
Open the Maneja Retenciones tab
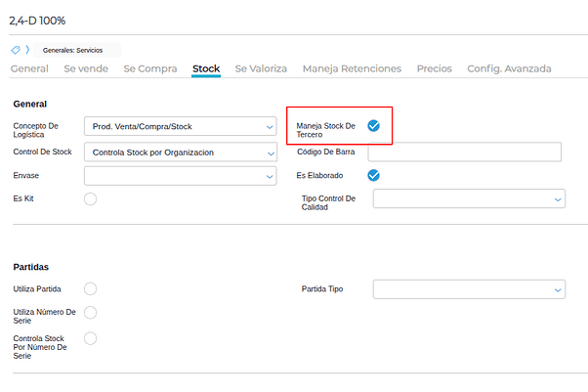[x=352, y=69]
